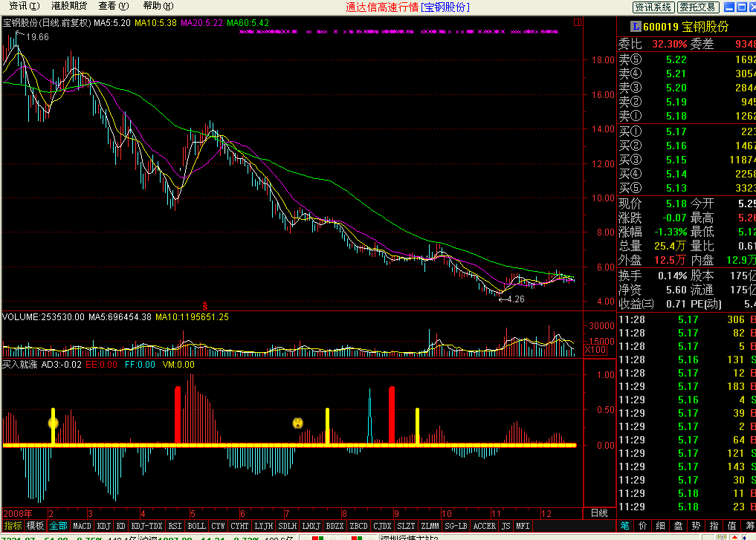Click the VOLUME:253530.00 label

[x=43, y=317]
